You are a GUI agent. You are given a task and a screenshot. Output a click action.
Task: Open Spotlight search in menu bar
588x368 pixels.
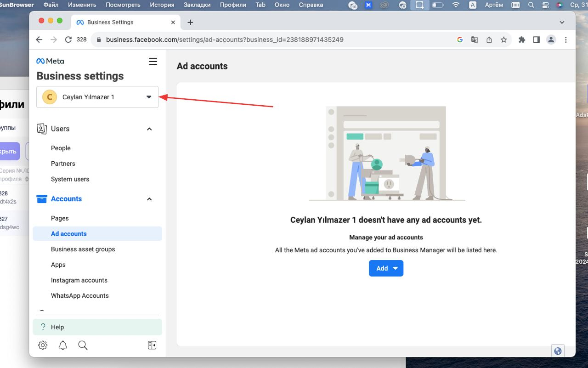[x=531, y=5]
